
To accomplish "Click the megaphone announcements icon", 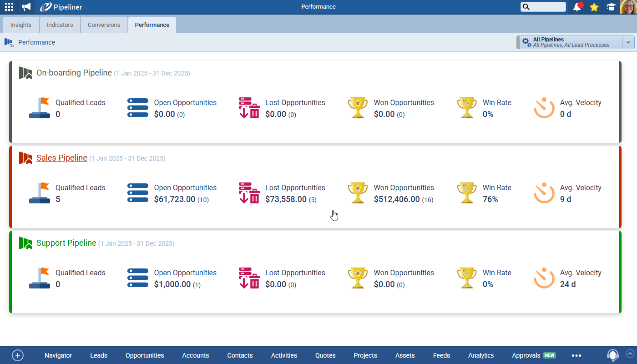I will point(26,7).
